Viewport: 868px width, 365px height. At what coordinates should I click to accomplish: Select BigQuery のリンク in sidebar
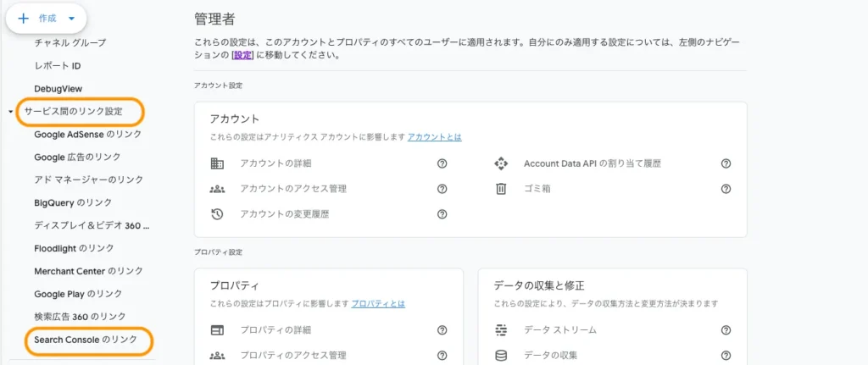point(73,202)
